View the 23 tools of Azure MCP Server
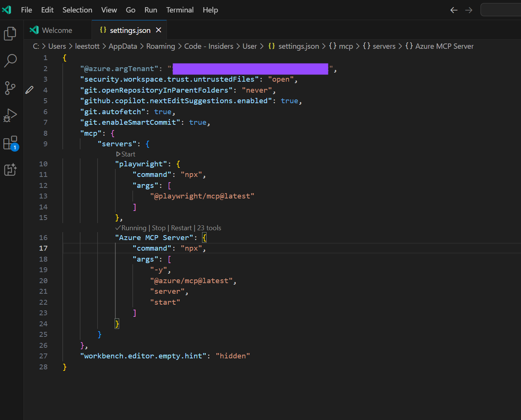 click(x=209, y=228)
